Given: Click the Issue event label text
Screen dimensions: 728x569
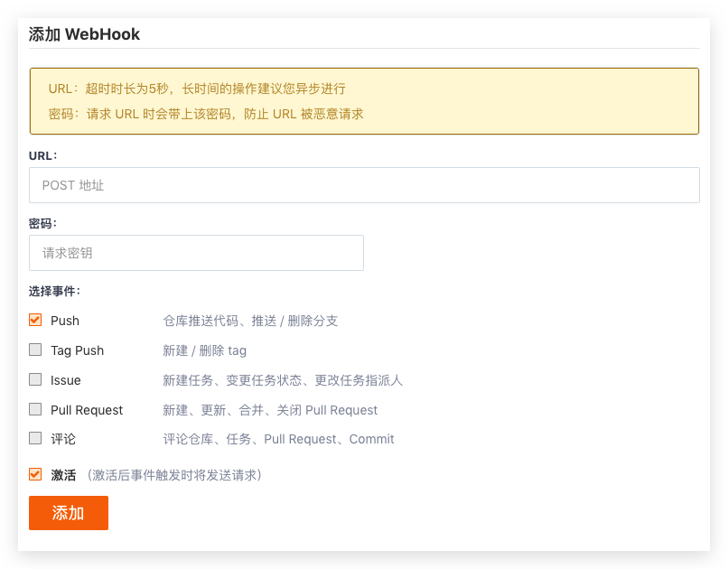Looking at the screenshot, I should [64, 380].
